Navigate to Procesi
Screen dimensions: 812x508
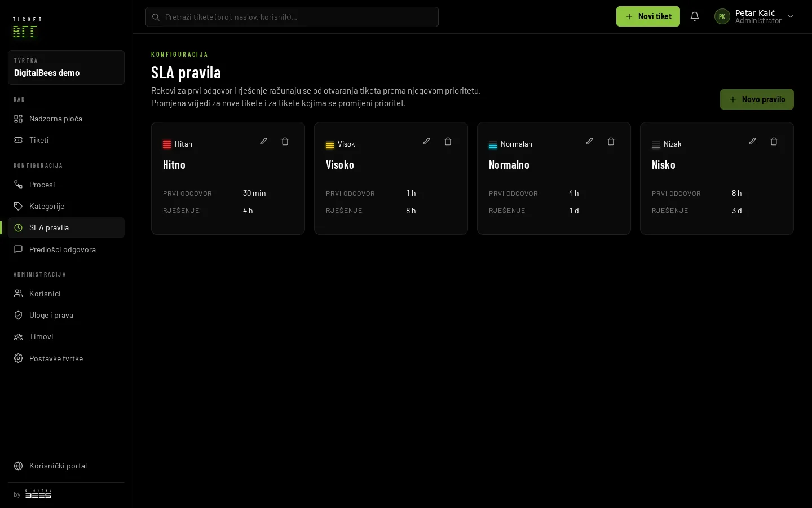coord(66,185)
